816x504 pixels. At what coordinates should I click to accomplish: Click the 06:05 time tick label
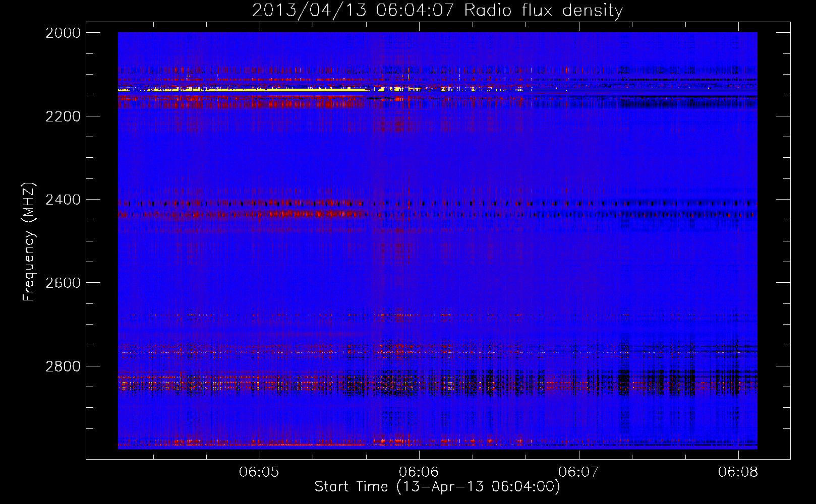pyautogui.click(x=259, y=472)
